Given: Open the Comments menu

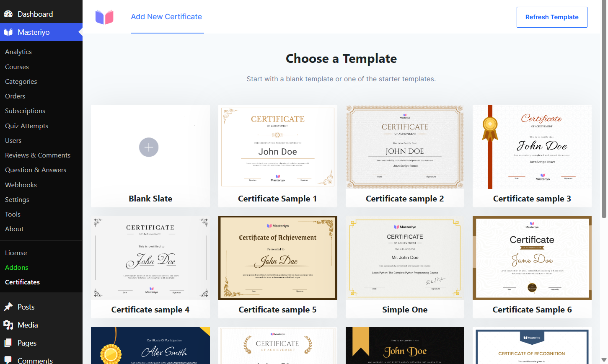Looking at the screenshot, I should (x=35, y=360).
